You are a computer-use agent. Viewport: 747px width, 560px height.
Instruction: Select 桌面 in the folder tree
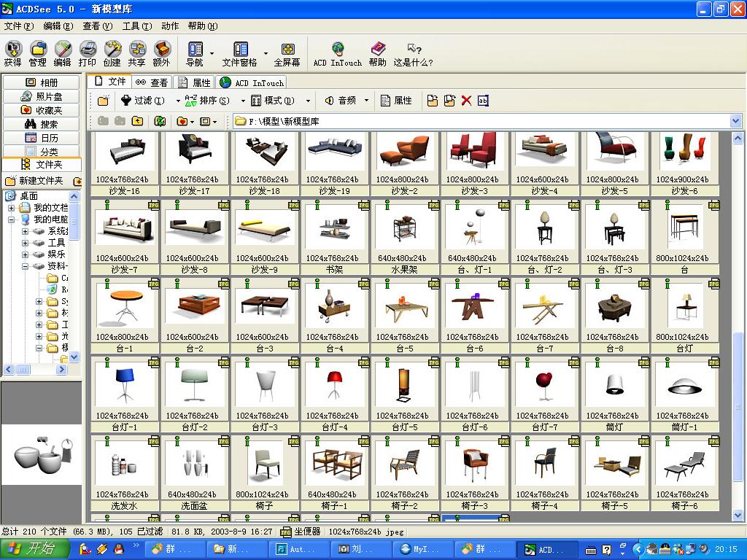pyautogui.click(x=28, y=195)
